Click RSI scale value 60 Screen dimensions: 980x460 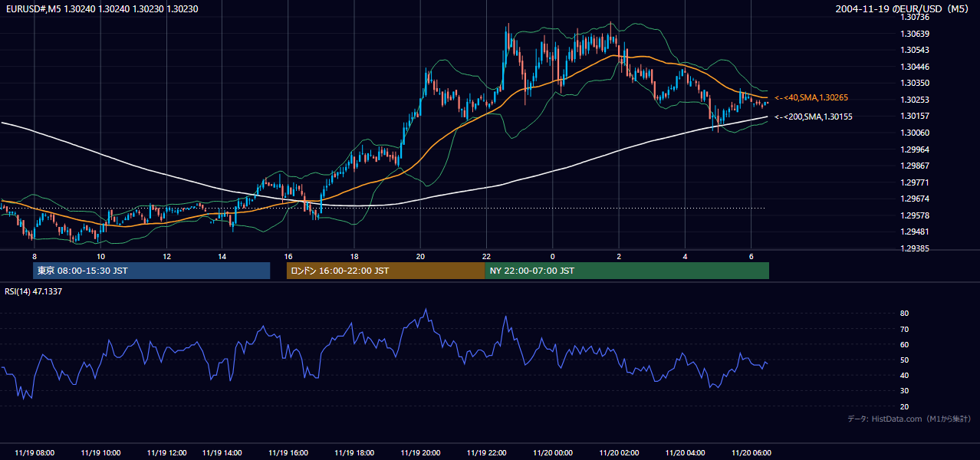click(904, 344)
